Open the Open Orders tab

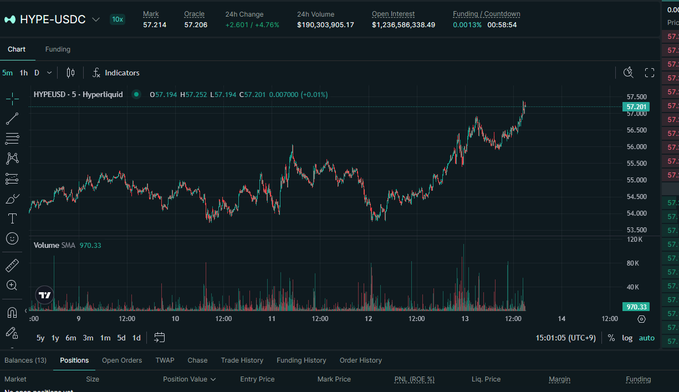click(x=122, y=360)
